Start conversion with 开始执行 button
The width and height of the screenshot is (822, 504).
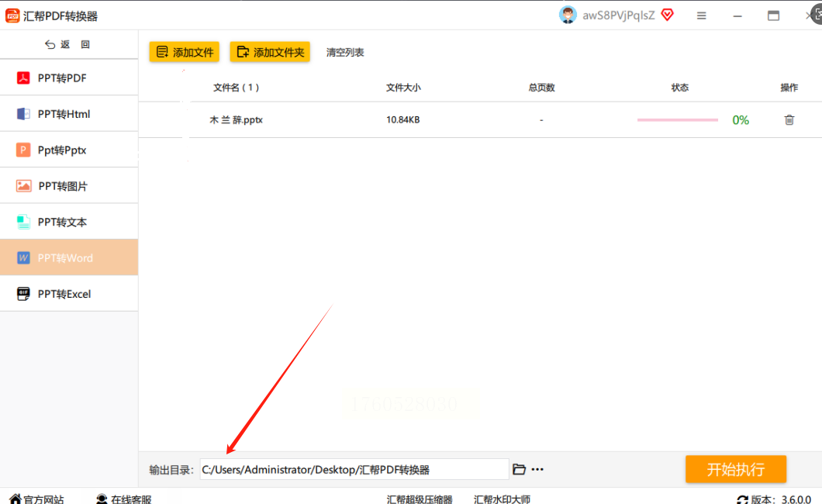click(x=735, y=469)
